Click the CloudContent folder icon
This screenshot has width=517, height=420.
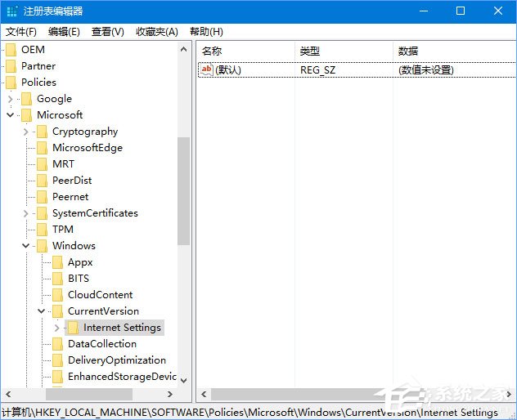57,295
